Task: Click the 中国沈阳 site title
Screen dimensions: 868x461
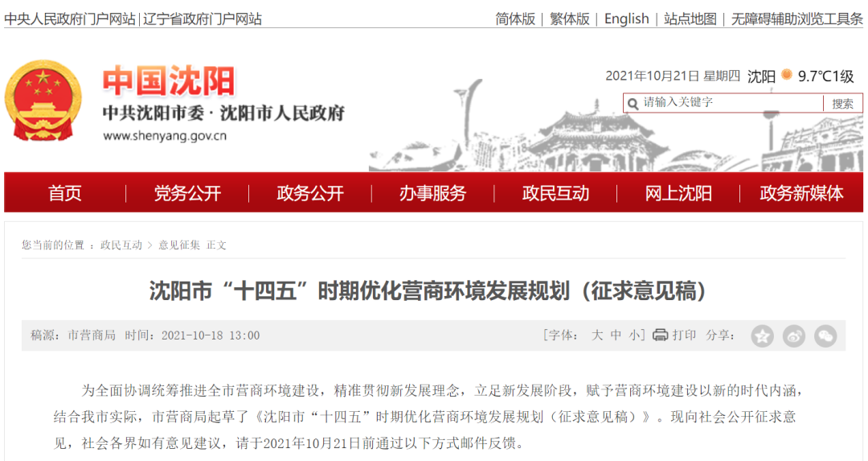Action: click(x=170, y=81)
